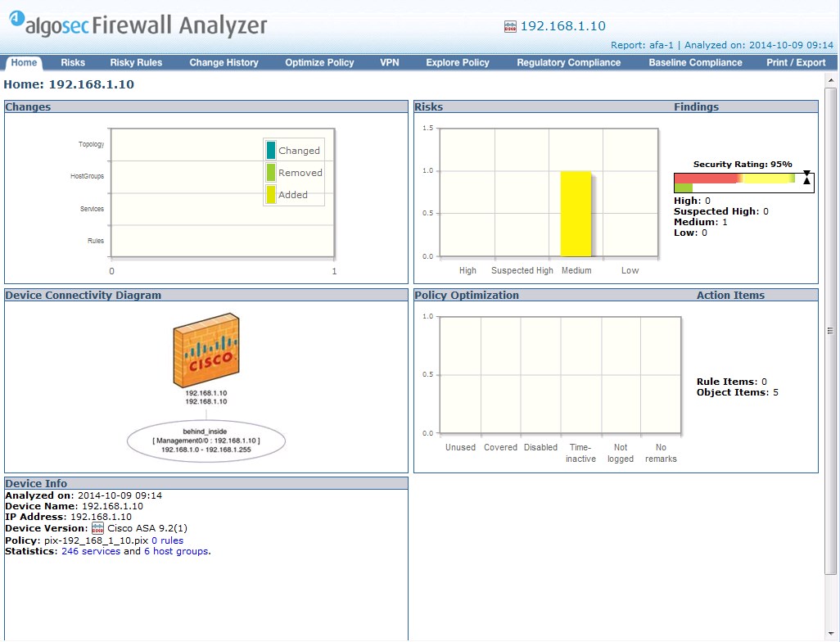Open the VPN tab

[390, 62]
